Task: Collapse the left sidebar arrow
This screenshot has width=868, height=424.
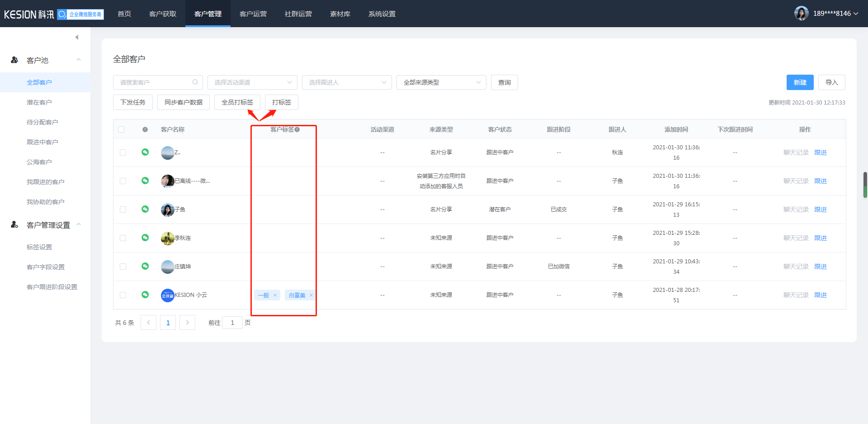Action: [x=77, y=37]
